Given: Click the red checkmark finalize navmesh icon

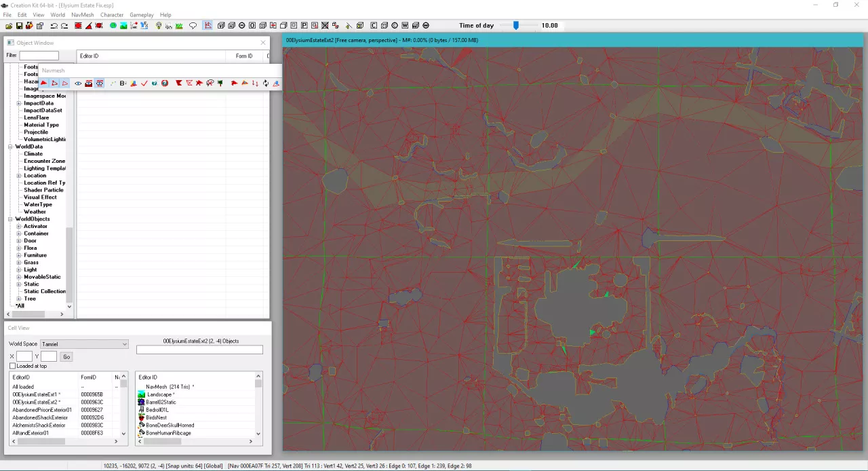Looking at the screenshot, I should 144,83.
